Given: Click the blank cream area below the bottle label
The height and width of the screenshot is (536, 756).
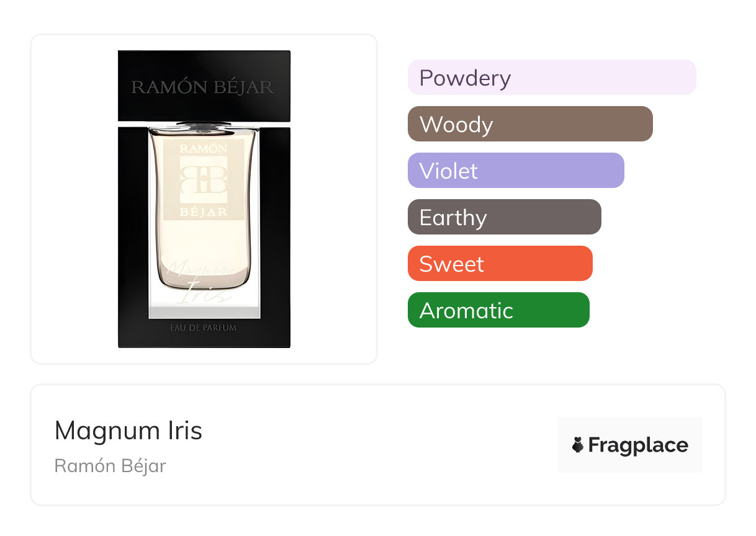Looking at the screenshot, I should [x=204, y=241].
